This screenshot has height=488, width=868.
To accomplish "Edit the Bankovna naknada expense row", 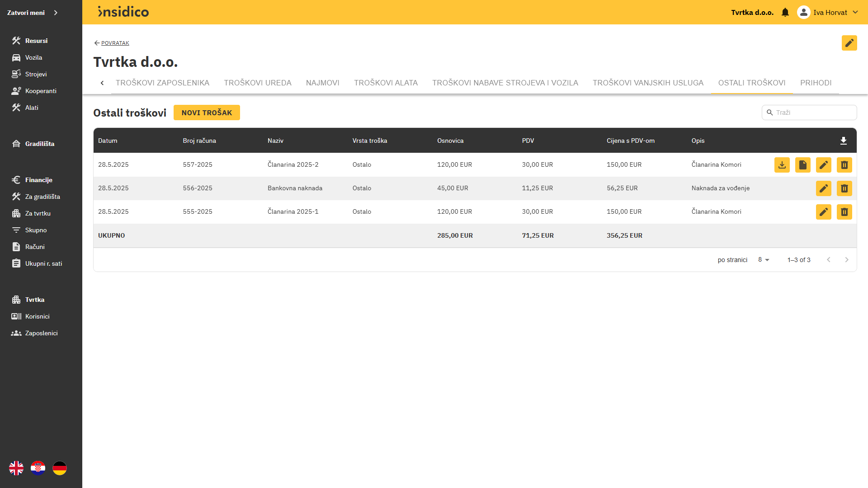I will coord(823,188).
